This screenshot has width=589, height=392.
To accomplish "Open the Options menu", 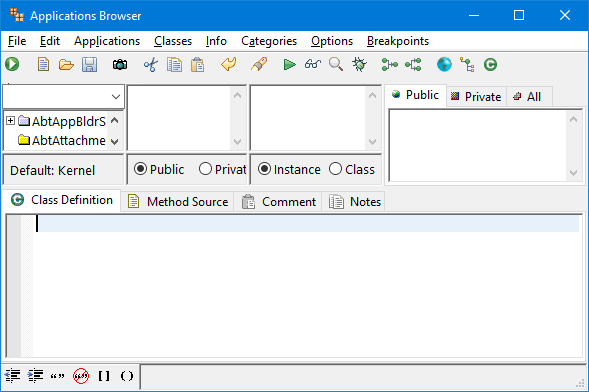I will (332, 41).
